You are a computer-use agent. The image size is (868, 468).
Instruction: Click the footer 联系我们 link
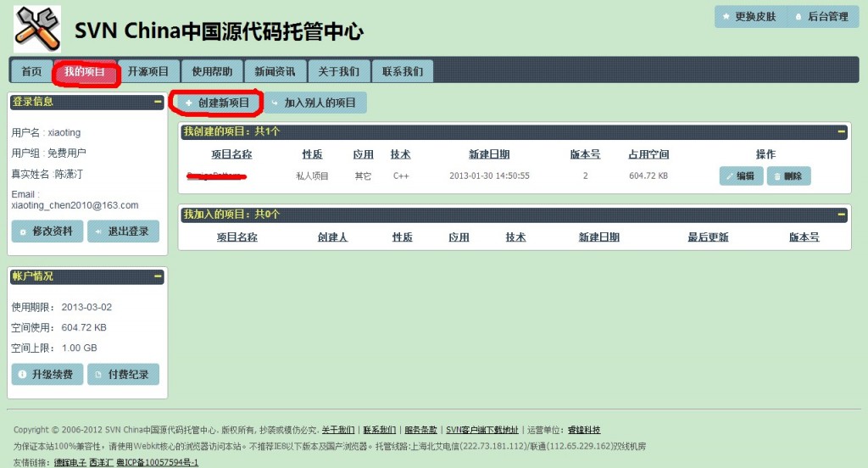click(379, 430)
